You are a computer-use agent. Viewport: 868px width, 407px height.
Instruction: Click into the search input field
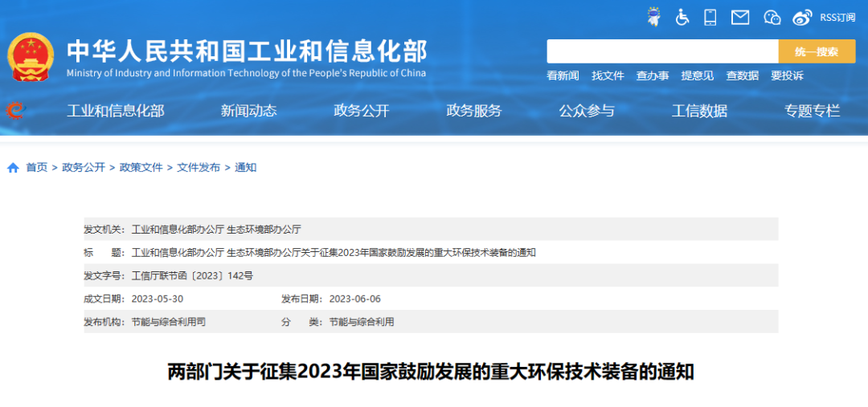(662, 51)
